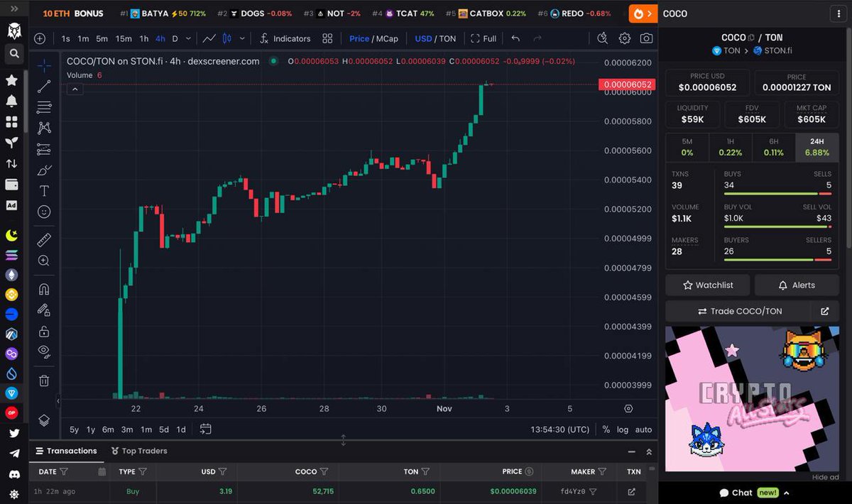Open the USD column filter
The height and width of the screenshot is (504, 852).
tap(223, 471)
